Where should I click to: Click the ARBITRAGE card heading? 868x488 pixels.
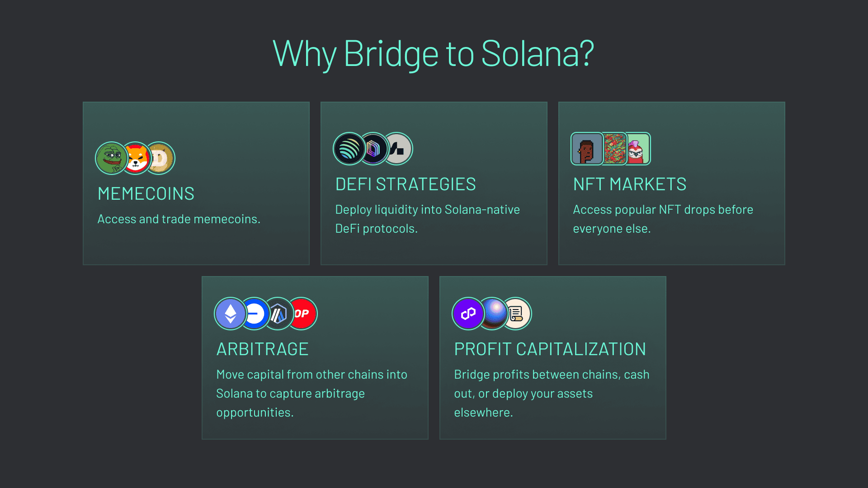click(262, 349)
